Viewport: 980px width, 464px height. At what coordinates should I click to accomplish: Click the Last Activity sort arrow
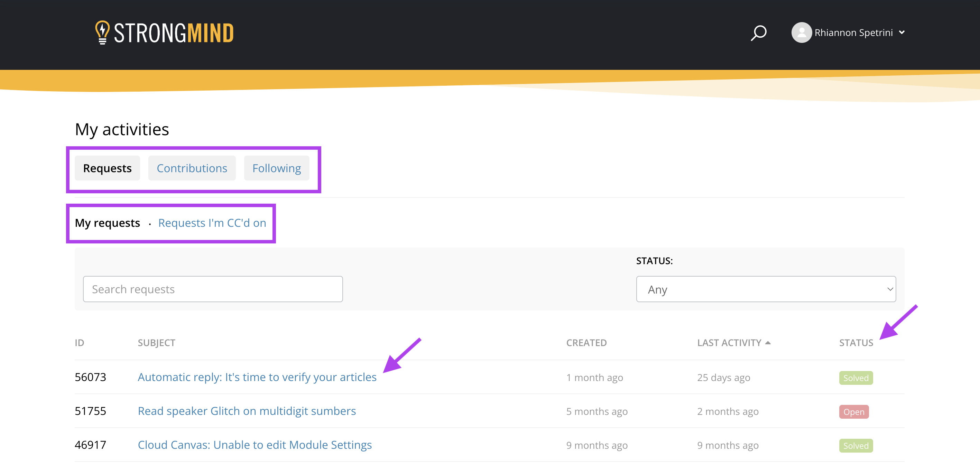tap(768, 343)
